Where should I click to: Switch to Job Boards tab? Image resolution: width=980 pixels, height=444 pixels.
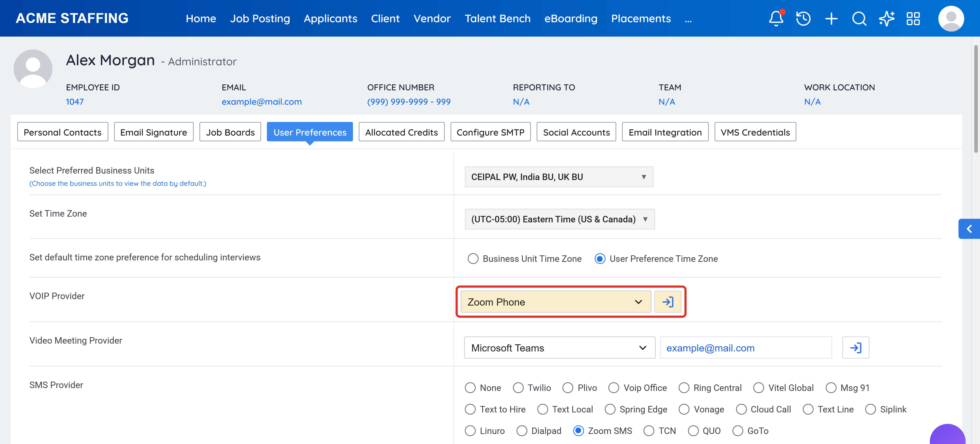[x=230, y=132]
